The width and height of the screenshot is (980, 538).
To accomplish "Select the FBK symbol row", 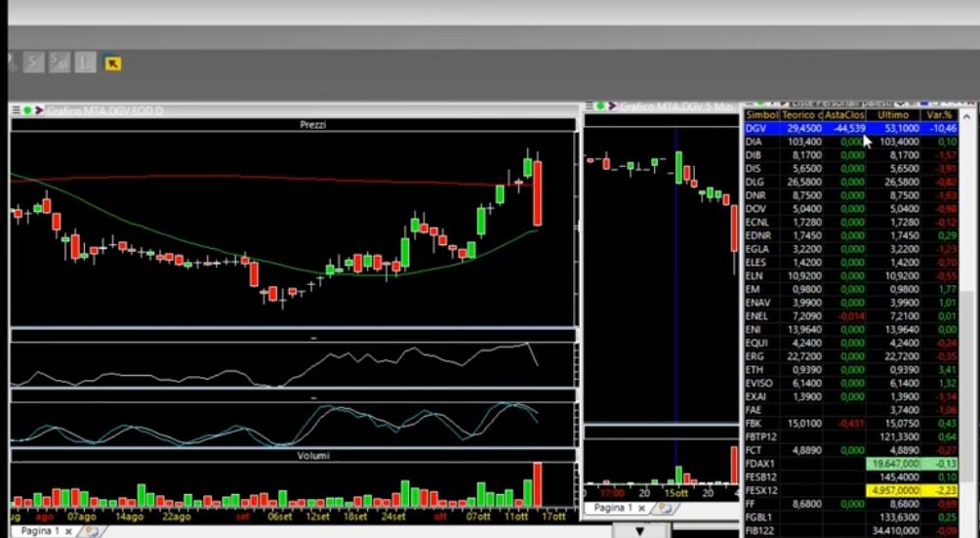I will [851, 423].
